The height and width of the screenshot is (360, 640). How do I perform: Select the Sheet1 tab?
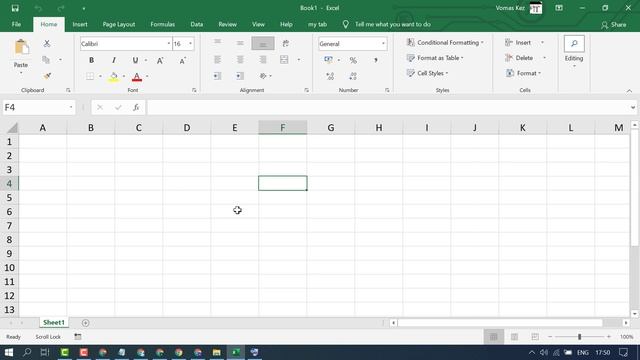[54, 322]
